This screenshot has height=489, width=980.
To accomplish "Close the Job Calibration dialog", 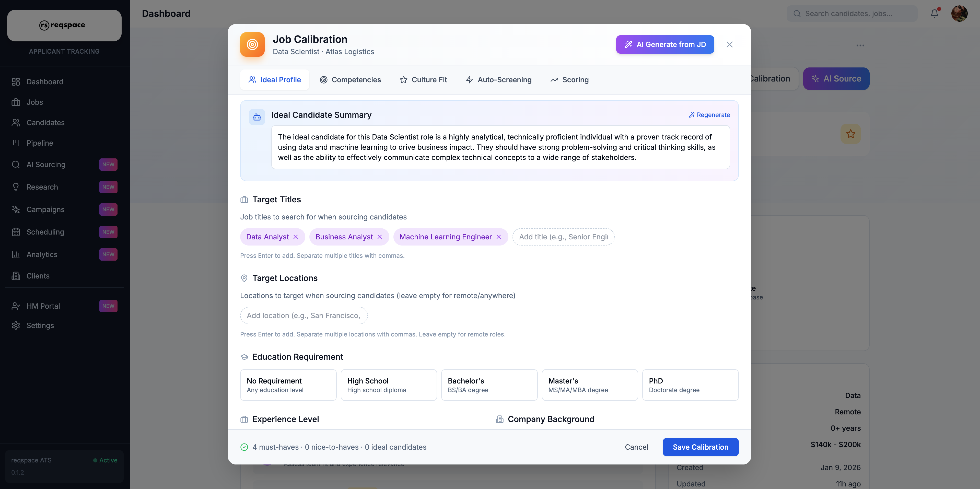I will tap(729, 44).
